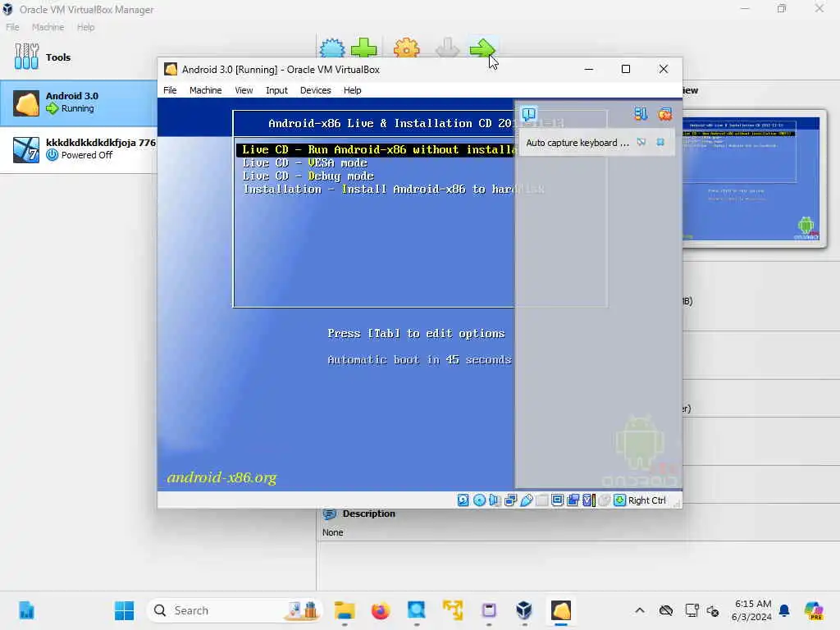This screenshot has width=840, height=630.
Task: Open VirtualBox cube icon in taskbar
Action: pos(524,610)
